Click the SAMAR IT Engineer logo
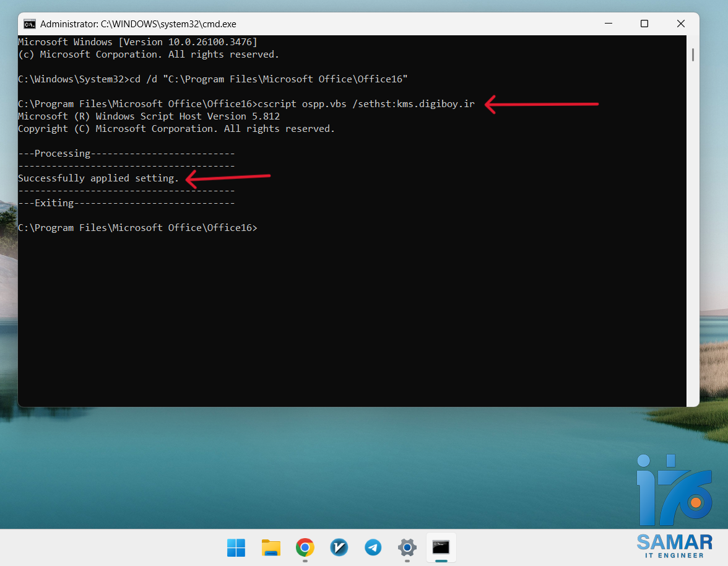The height and width of the screenshot is (566, 728). (674, 506)
